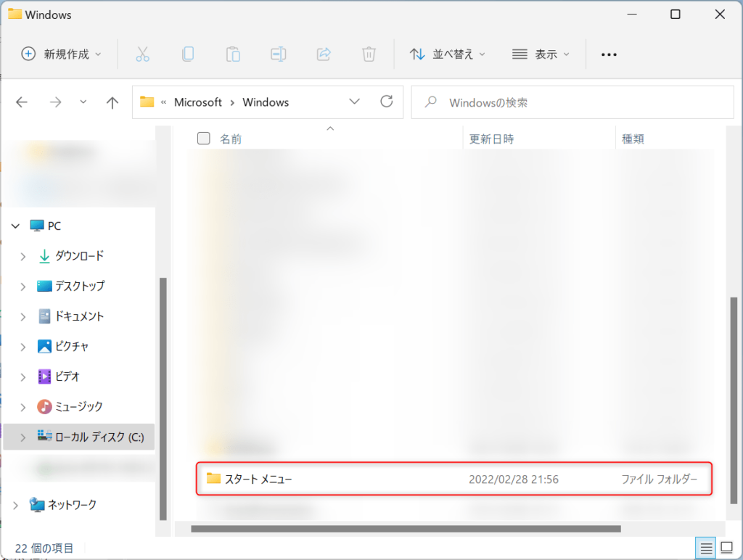743x560 pixels.
Task: Switch to details view using the bottom-right toggle
Action: point(705,548)
